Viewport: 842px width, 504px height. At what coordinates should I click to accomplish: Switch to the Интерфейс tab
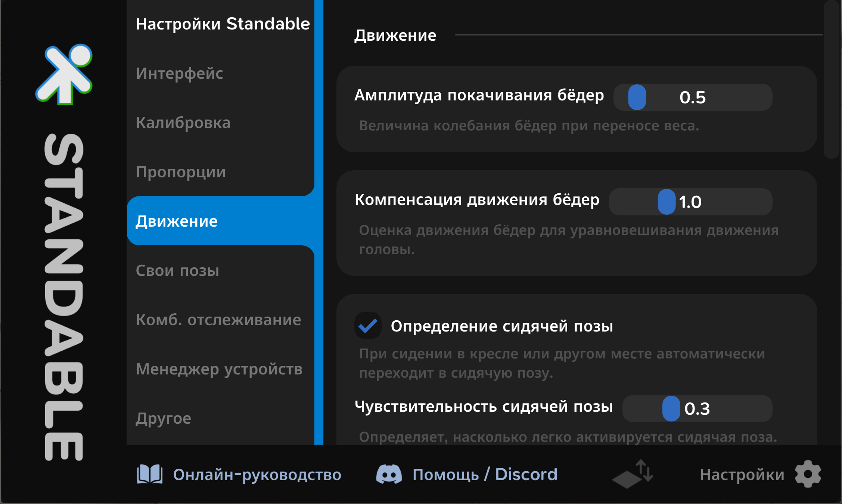click(x=180, y=74)
